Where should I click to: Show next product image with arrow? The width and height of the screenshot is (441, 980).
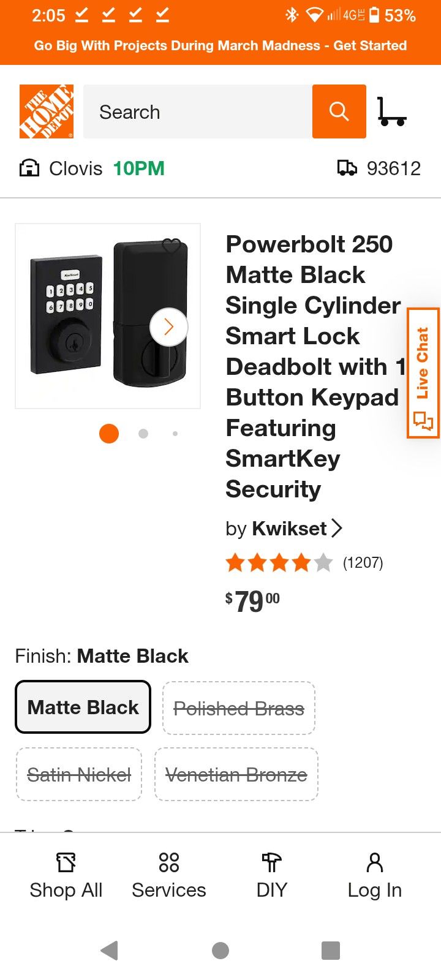[x=169, y=327]
